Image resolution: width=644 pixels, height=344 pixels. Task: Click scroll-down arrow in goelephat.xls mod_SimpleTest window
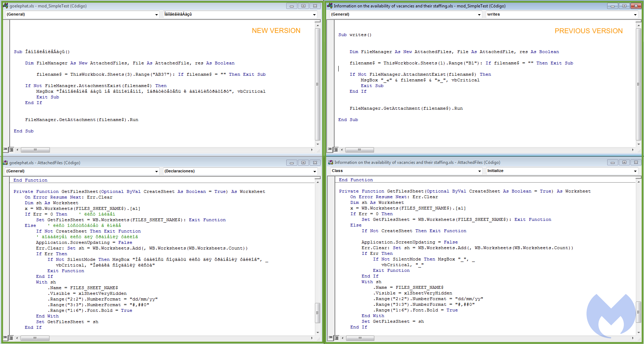[x=318, y=144]
